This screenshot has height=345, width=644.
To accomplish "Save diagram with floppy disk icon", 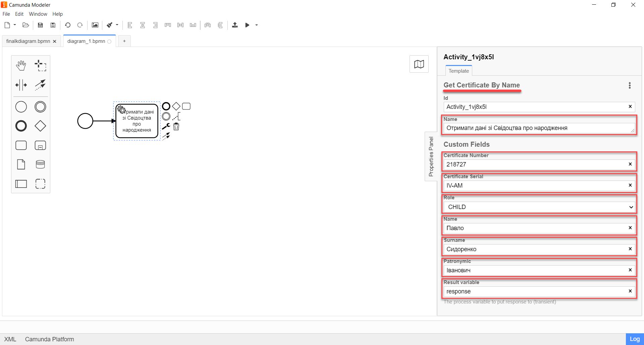I will 40,25.
